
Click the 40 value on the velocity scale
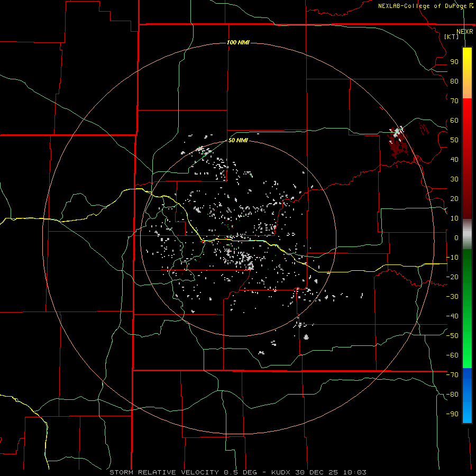[x=454, y=160]
